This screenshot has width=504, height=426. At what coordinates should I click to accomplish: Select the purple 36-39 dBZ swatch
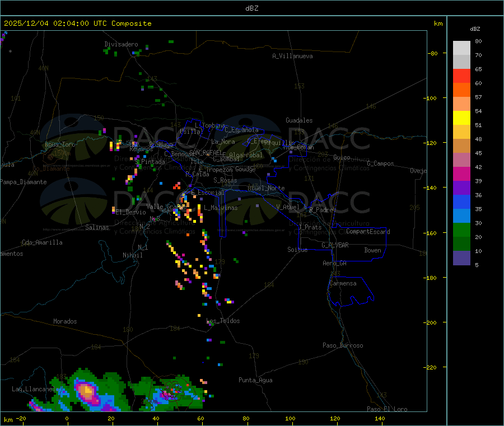(461, 188)
